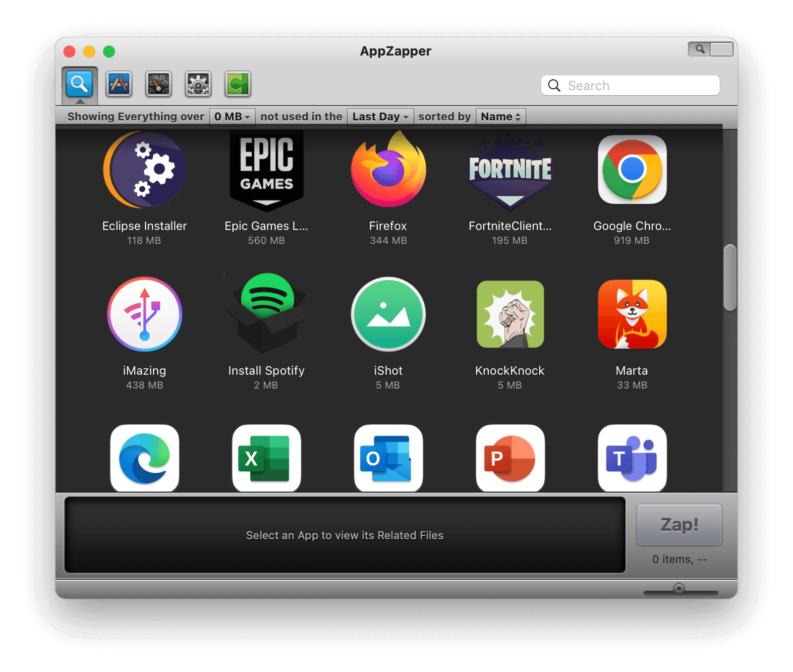Click the 'iMazing' label text
The width and height of the screenshot is (793, 672).
pos(145,371)
